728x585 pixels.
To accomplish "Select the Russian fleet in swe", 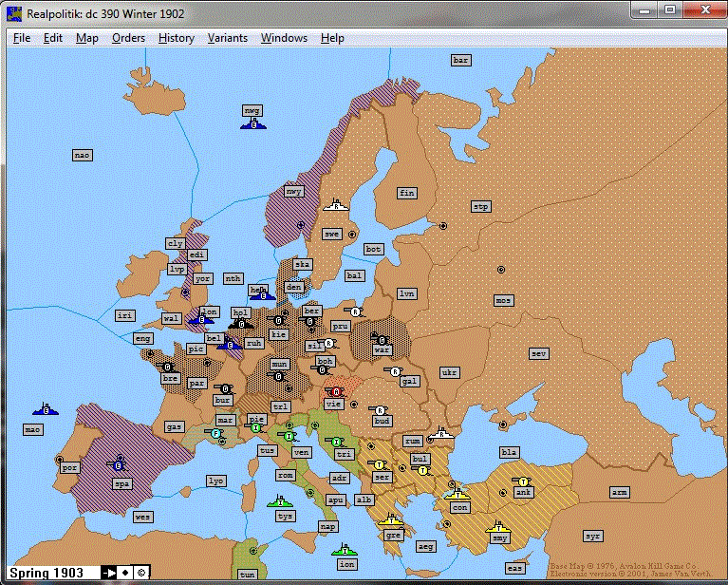I will coord(336,205).
